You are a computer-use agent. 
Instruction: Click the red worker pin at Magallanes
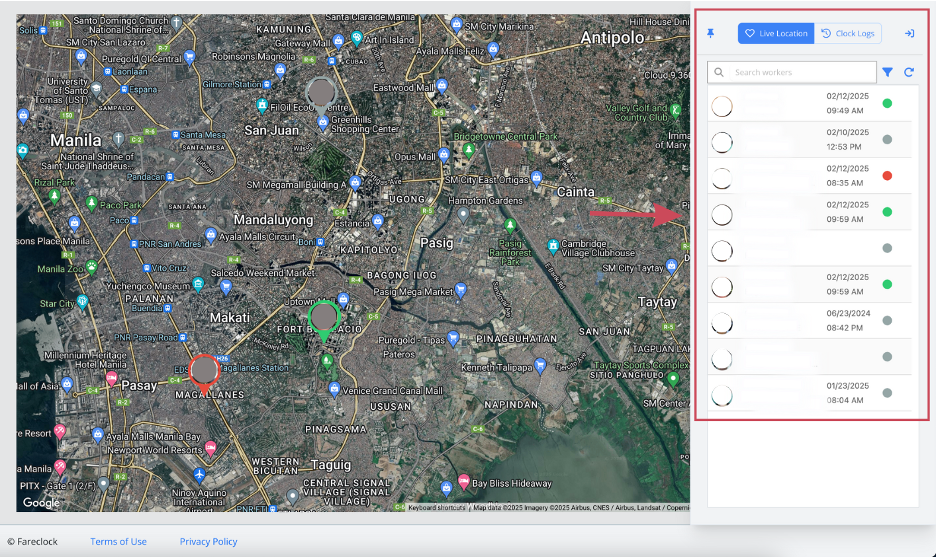click(204, 373)
